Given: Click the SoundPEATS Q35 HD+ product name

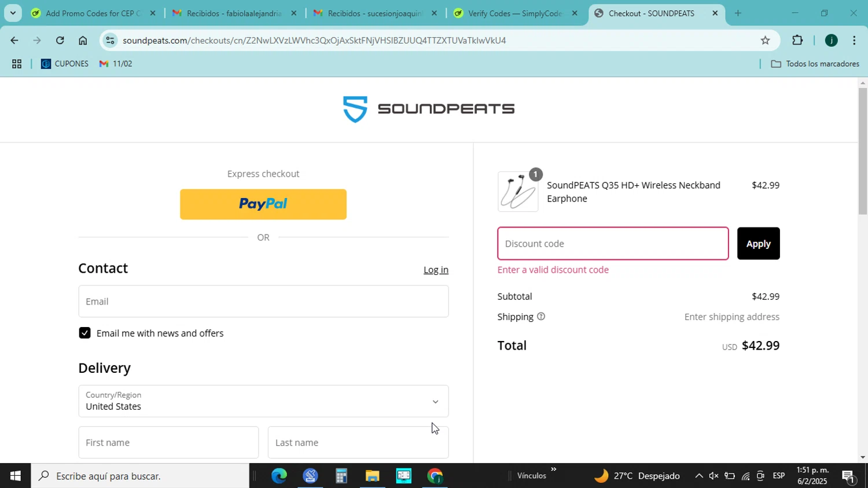Looking at the screenshot, I should 634,192.
